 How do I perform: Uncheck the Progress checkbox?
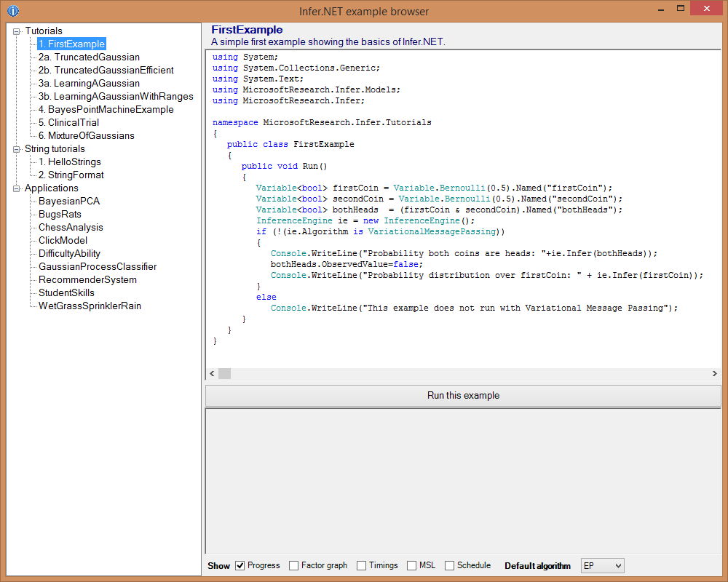tap(240, 566)
